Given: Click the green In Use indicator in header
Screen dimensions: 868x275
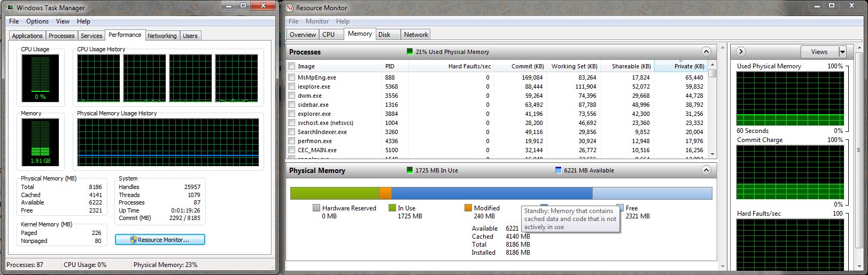Looking at the screenshot, I should click(410, 170).
